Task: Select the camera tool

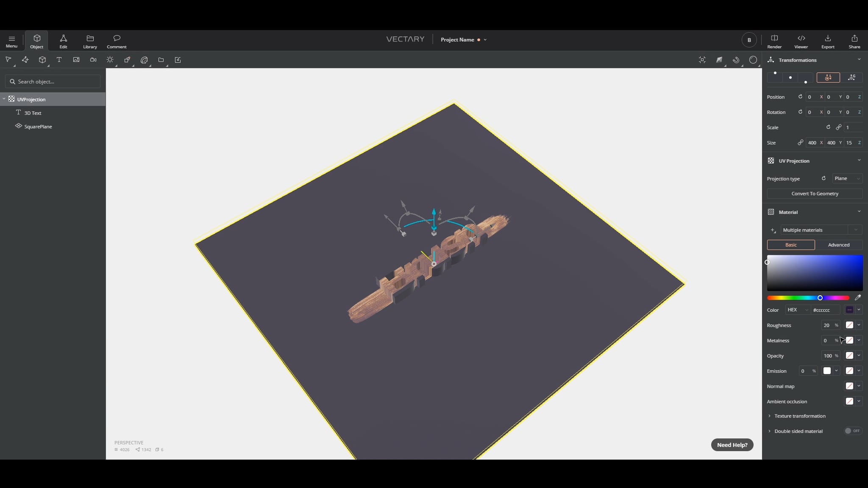Action: [93, 60]
